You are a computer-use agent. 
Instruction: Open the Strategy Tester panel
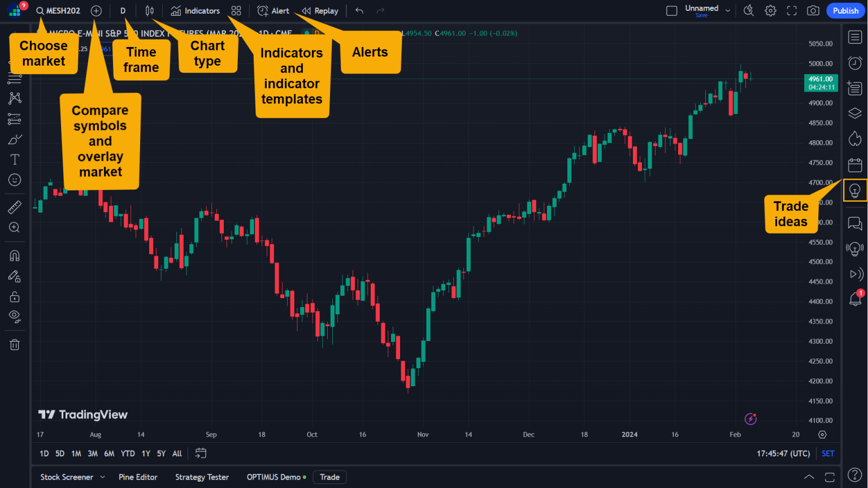202,477
